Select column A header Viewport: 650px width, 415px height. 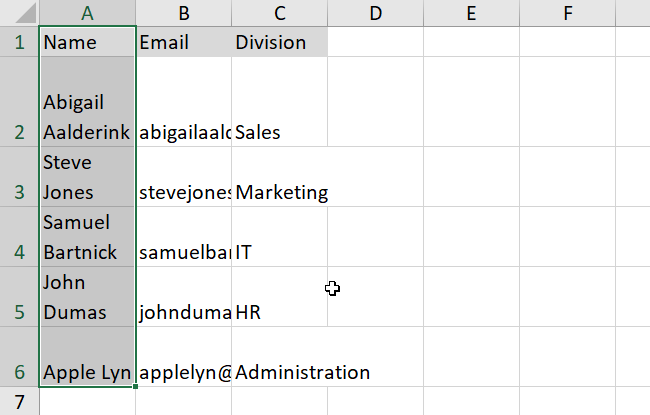(87, 13)
